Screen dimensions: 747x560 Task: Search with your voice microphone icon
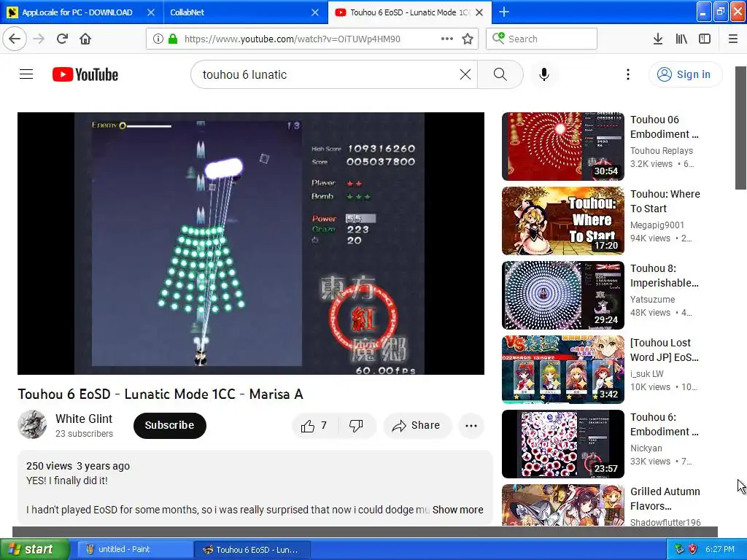point(544,74)
